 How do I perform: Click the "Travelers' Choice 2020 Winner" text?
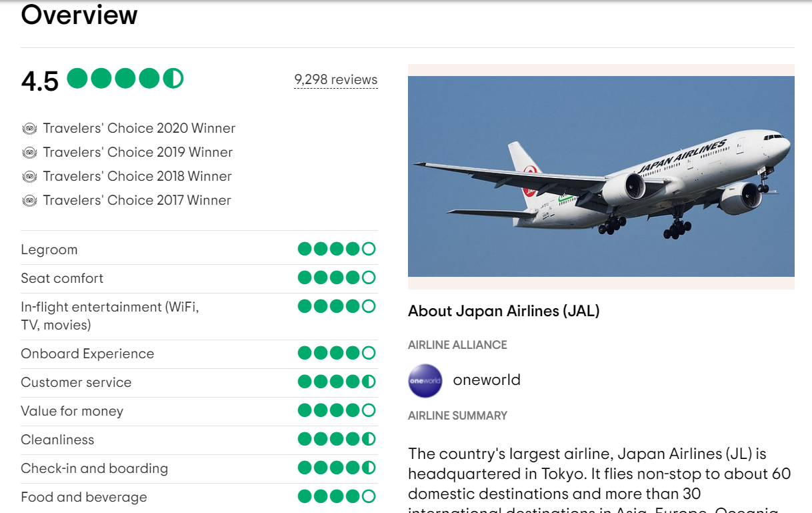pos(139,128)
